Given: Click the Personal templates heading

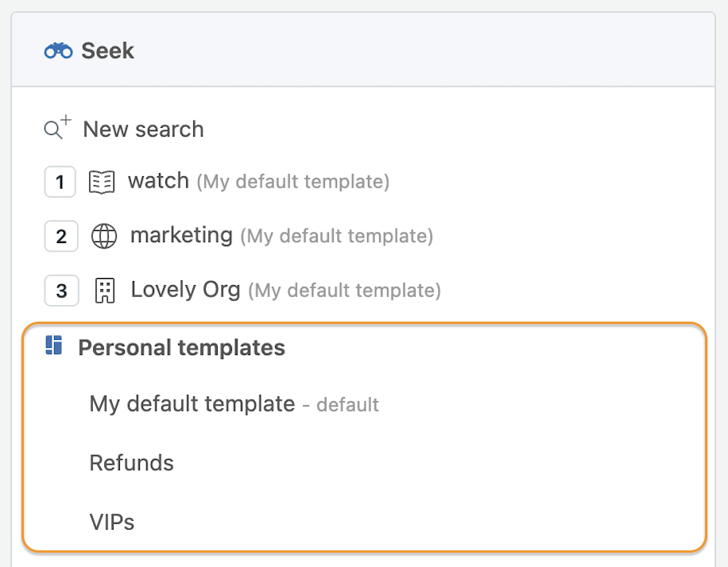Looking at the screenshot, I should [x=181, y=348].
